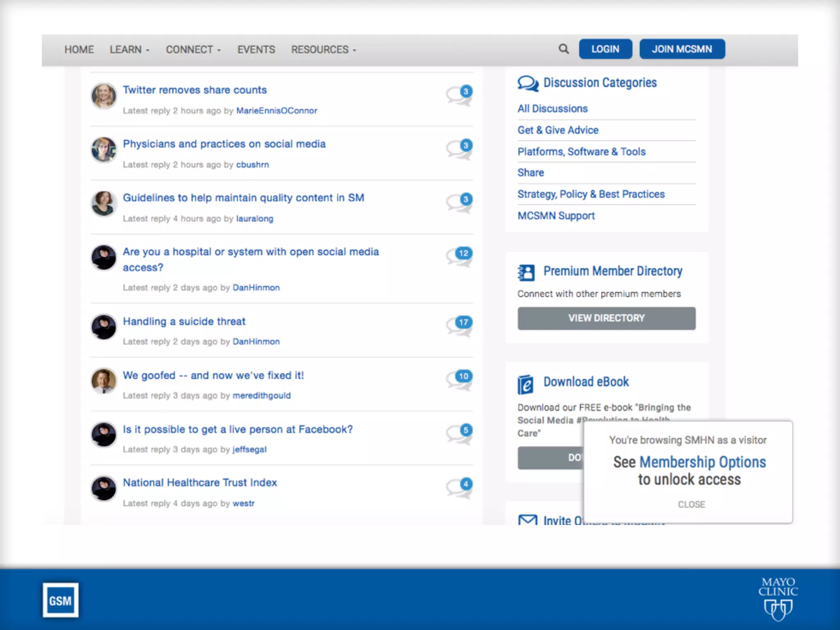The width and height of the screenshot is (840, 630).
Task: Click the envelope Invite icon
Action: 527,520
